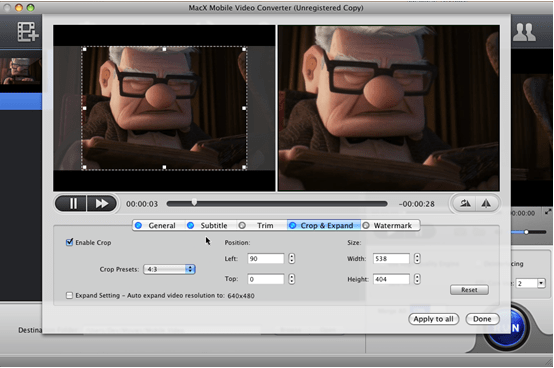Screen dimensions: 554x368
Task: Click the blue RUN button in main window
Action: click(x=514, y=328)
